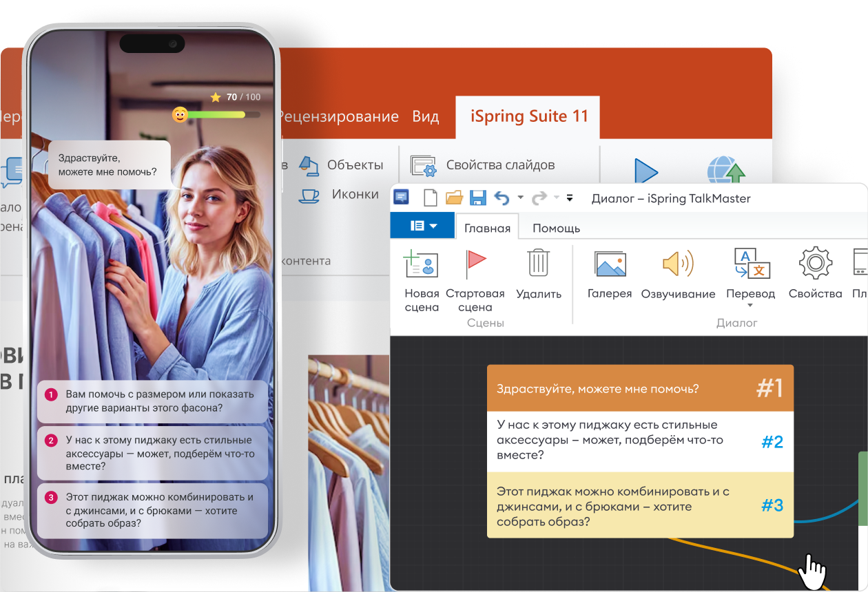The width and height of the screenshot is (868, 592).
Task: Click the star score 70 / 100 on phone
Action: (x=235, y=97)
